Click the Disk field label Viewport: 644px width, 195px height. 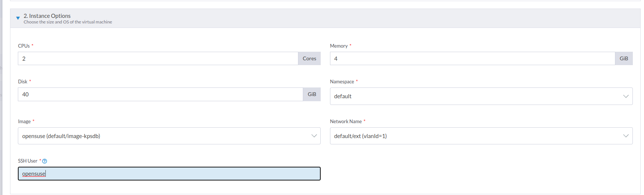point(23,81)
